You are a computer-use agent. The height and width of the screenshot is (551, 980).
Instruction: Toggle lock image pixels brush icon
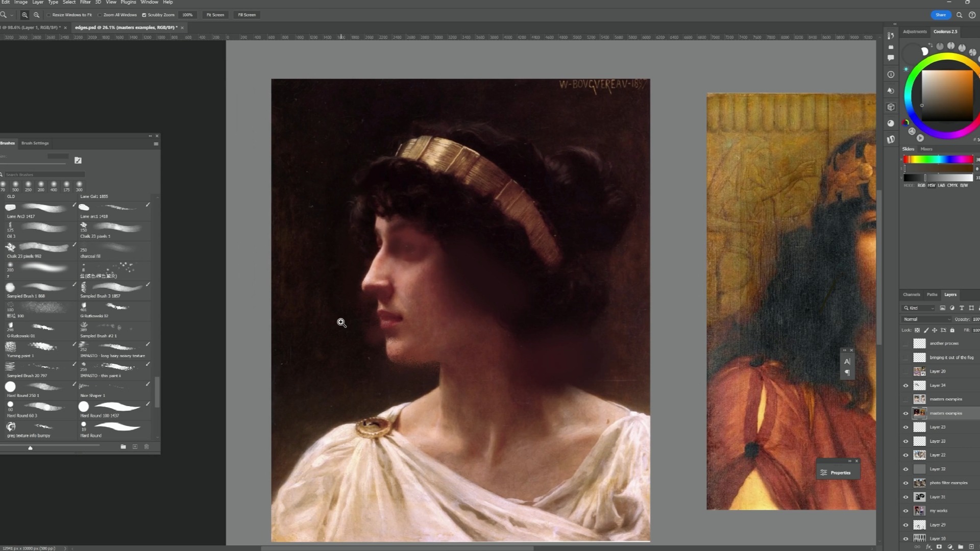coord(926,330)
